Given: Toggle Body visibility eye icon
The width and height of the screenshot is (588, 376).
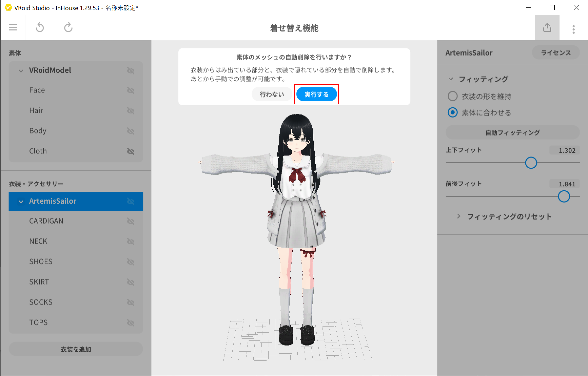Looking at the screenshot, I should (131, 131).
